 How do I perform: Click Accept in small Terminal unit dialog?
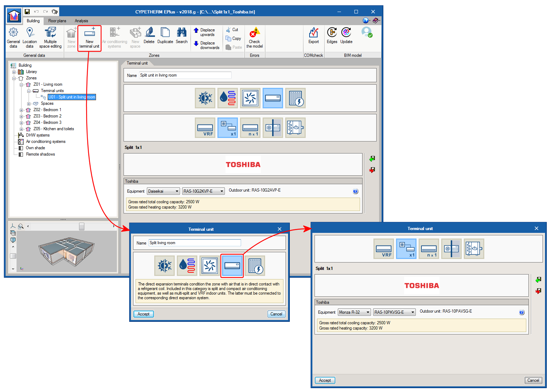(x=144, y=314)
